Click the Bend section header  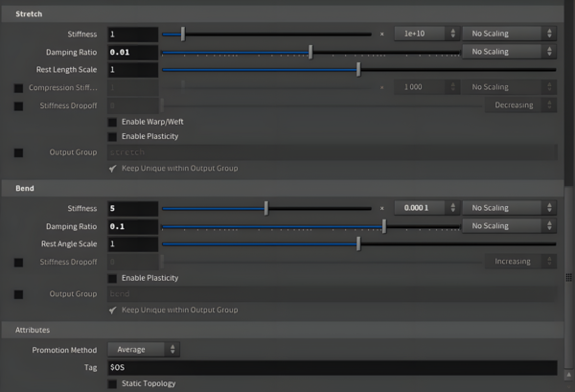(x=283, y=188)
